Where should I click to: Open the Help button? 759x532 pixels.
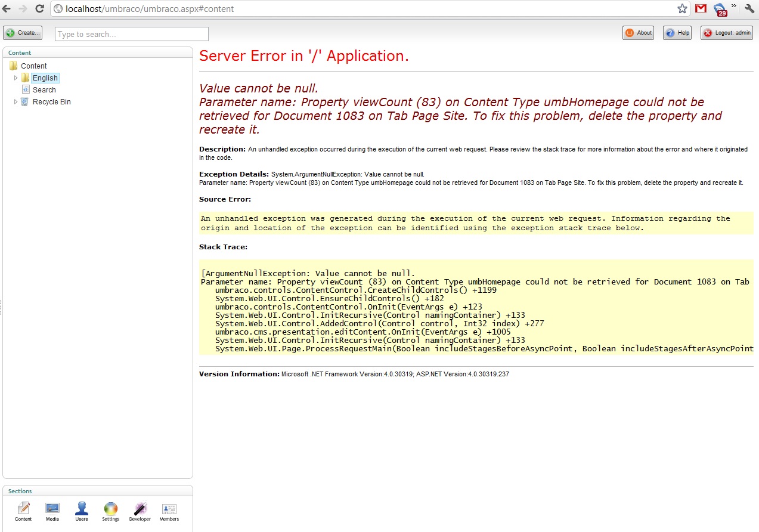pos(677,33)
